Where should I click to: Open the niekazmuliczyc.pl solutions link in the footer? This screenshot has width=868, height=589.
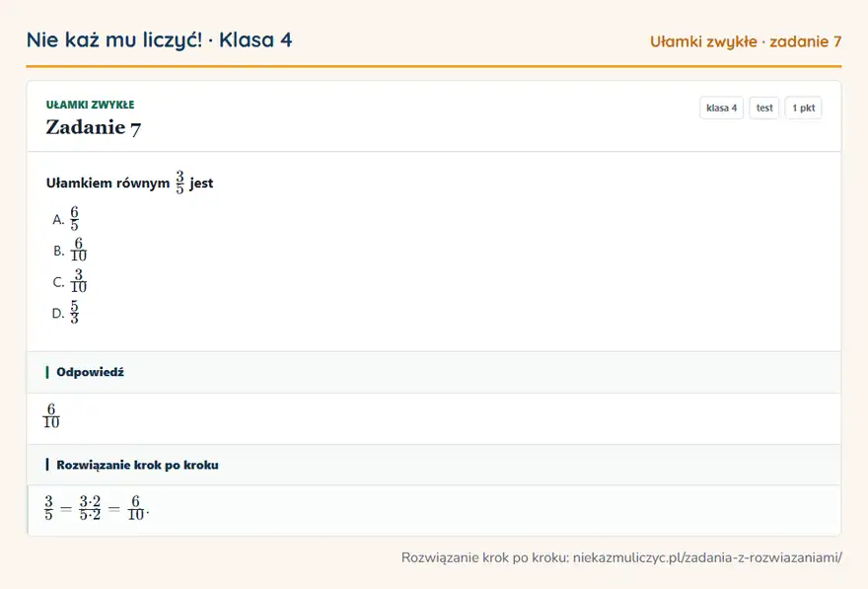[707, 557]
